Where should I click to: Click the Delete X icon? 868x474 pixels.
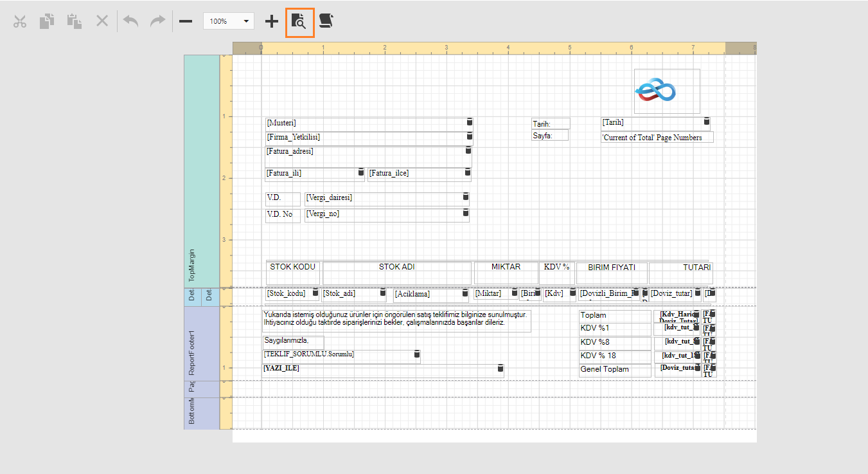(102, 21)
